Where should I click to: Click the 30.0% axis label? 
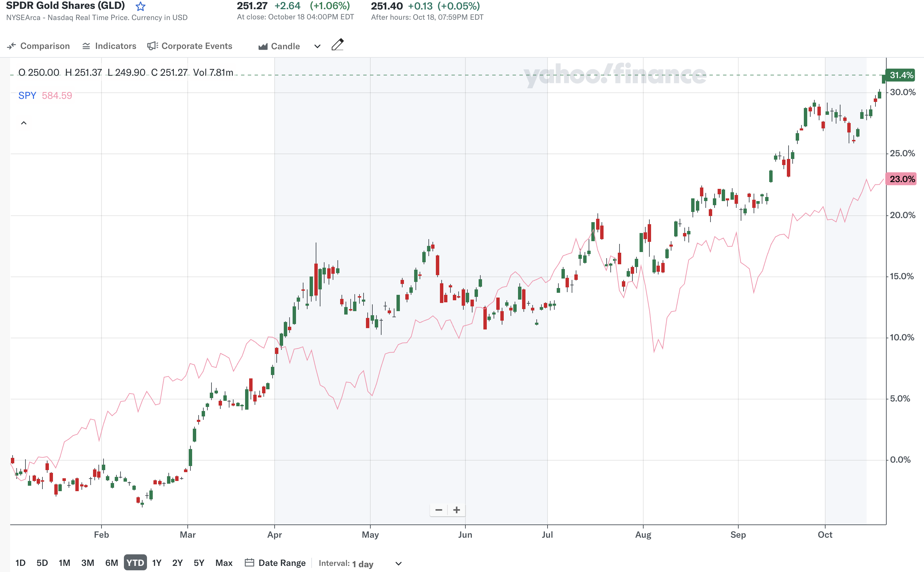coord(903,92)
